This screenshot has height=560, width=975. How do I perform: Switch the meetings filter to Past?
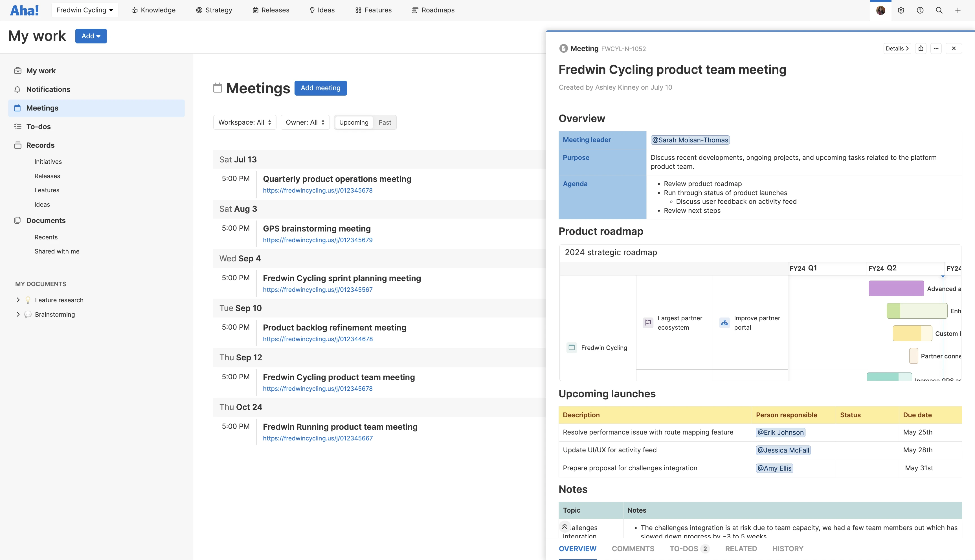pyautogui.click(x=385, y=122)
